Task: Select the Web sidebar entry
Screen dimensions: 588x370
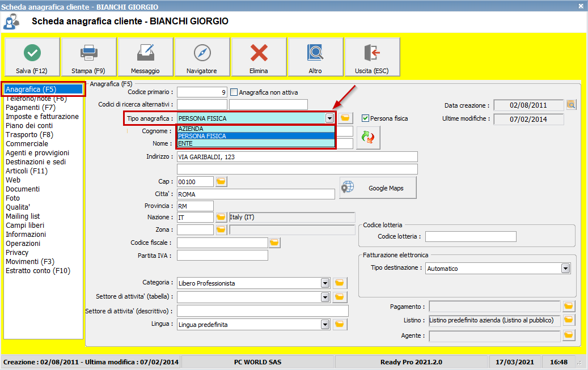Action: tap(13, 180)
